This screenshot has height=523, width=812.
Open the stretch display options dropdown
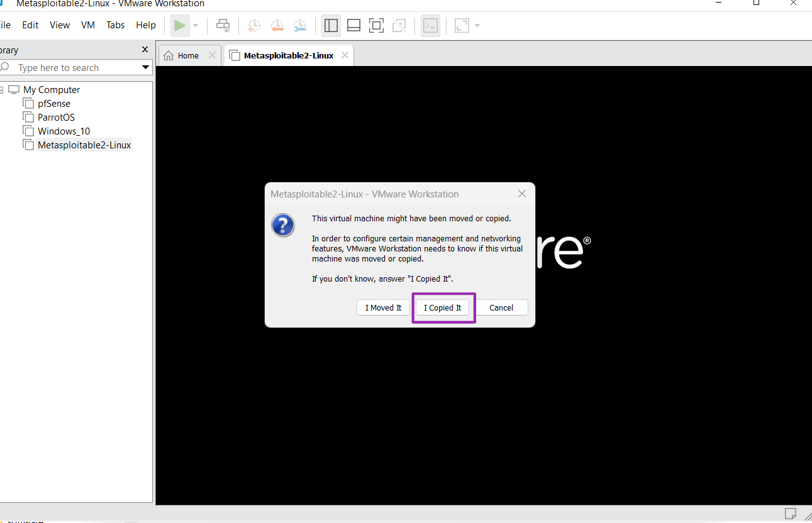coord(477,26)
